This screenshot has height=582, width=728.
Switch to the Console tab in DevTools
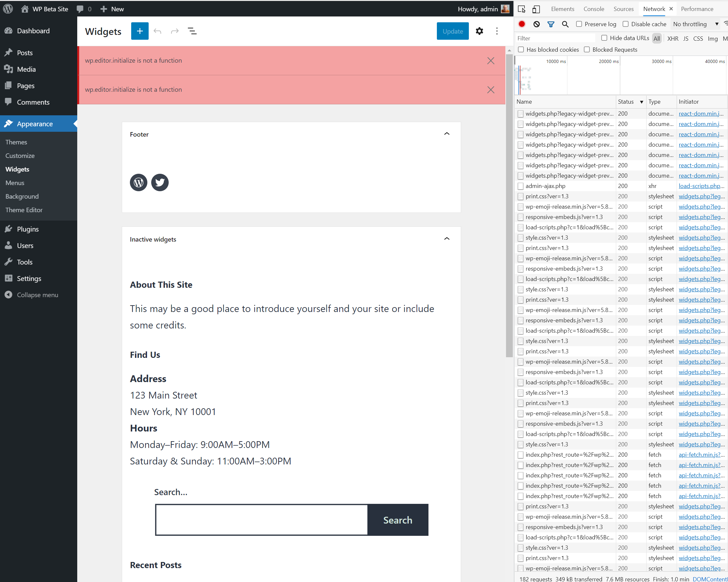point(594,9)
